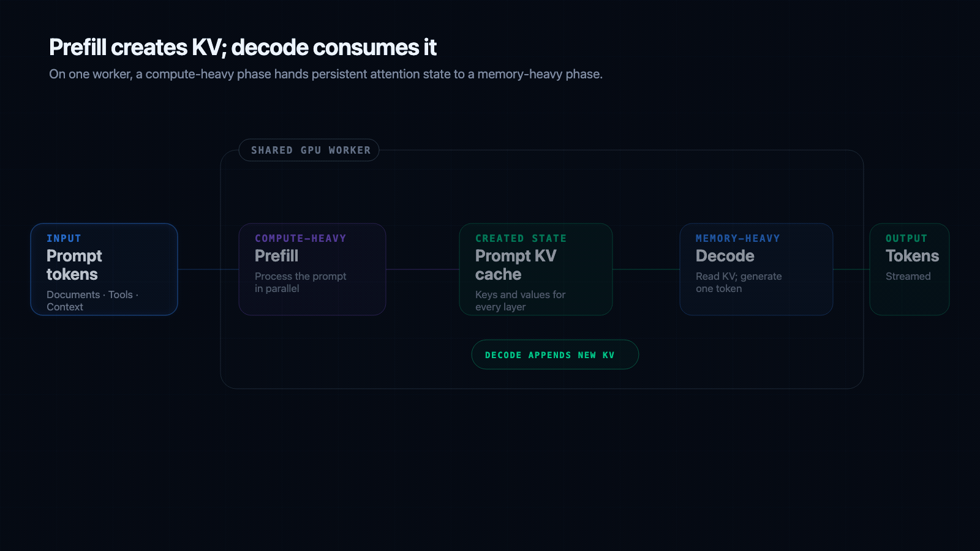Click 'Process the prompt in parallel' text

coord(301,282)
